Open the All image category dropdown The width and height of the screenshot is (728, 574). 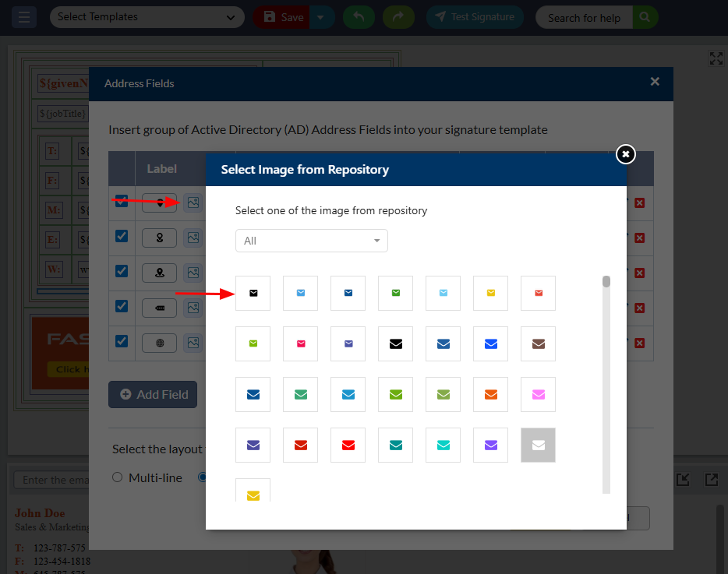[x=311, y=241]
